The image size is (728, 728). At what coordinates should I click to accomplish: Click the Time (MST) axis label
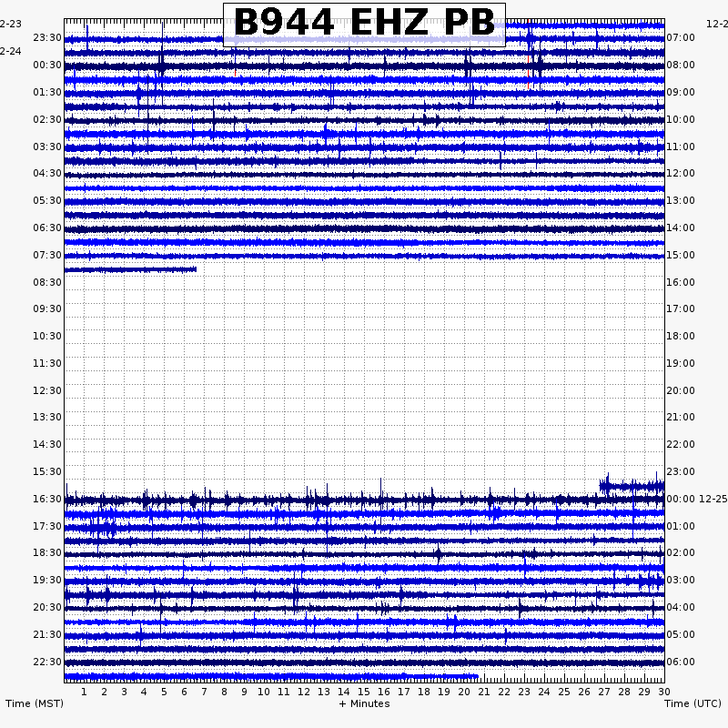tap(35, 703)
